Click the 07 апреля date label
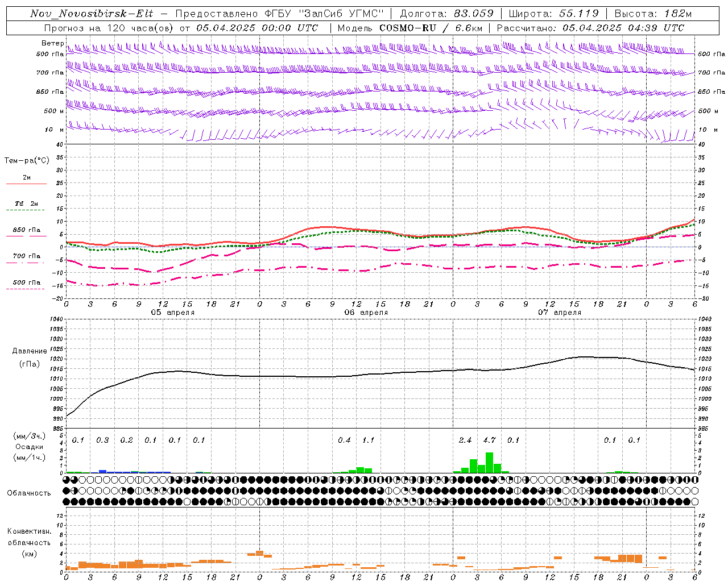The width and height of the screenshot is (728, 582). (x=560, y=313)
